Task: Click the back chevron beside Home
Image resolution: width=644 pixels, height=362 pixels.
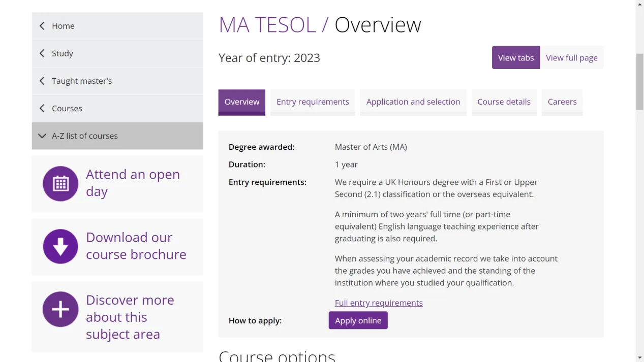Action: 42,26
